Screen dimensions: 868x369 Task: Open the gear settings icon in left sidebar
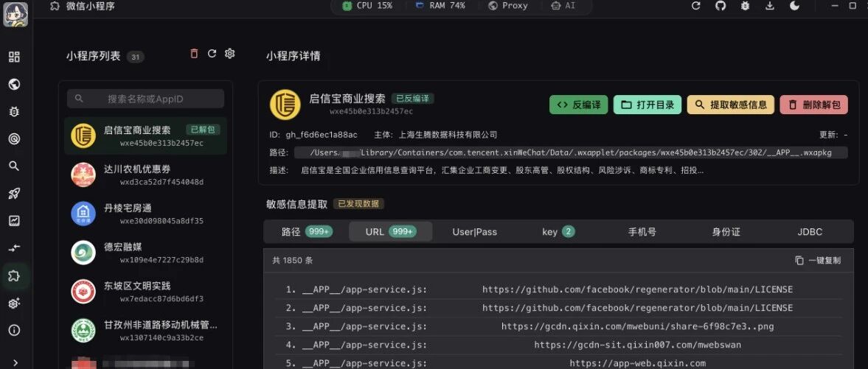tap(15, 303)
